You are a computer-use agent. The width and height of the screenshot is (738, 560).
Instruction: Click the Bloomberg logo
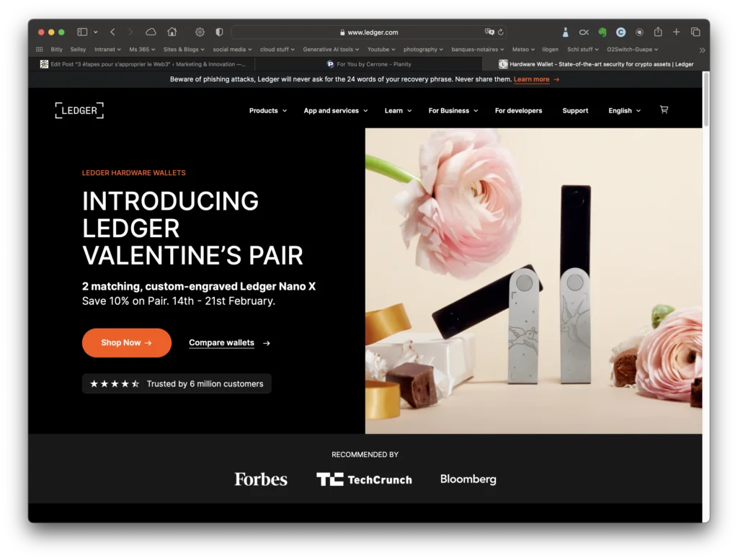point(468,479)
